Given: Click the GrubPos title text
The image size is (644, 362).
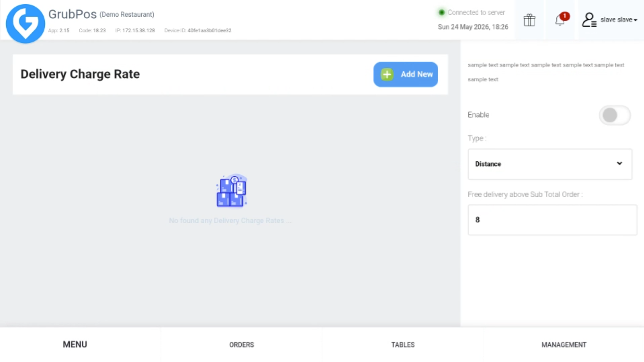Looking at the screenshot, I should click(72, 14).
